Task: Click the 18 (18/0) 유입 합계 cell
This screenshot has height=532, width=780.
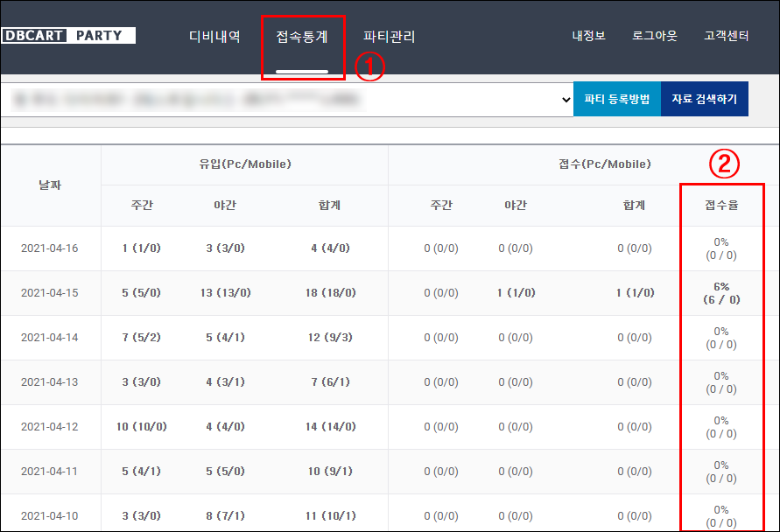Action: pos(330,293)
